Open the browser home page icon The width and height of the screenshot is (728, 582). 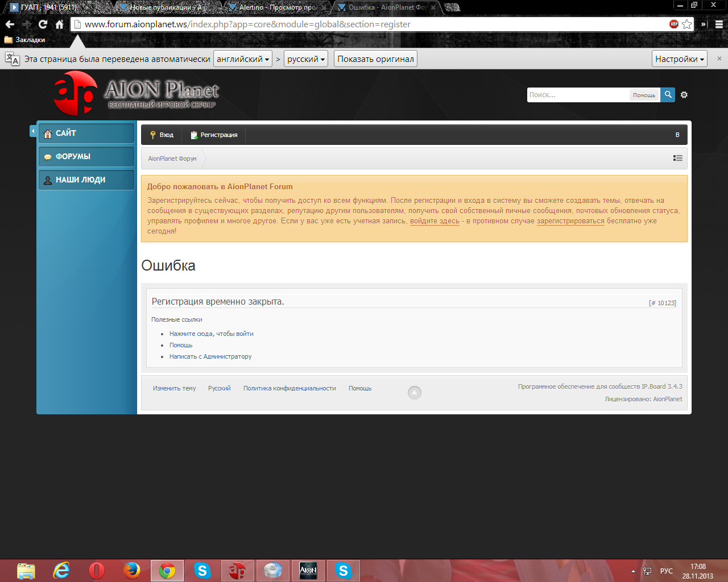(x=59, y=24)
